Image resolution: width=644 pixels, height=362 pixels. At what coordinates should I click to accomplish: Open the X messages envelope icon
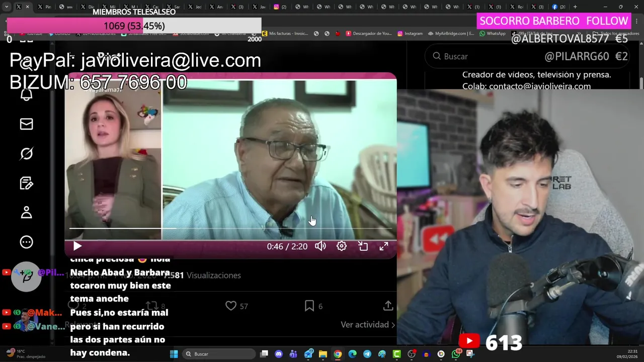(x=26, y=124)
